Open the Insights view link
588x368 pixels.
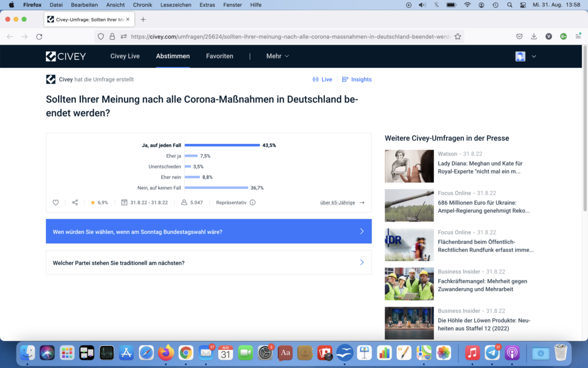(x=357, y=79)
